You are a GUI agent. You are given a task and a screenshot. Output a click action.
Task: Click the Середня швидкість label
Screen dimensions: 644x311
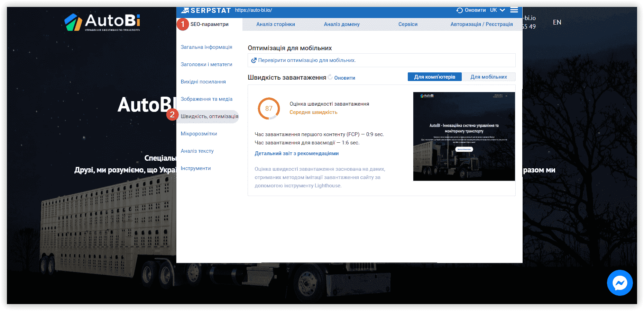(x=313, y=112)
